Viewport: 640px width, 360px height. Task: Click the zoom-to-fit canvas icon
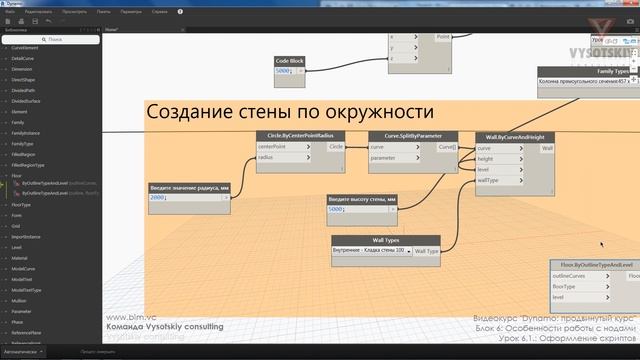[x=634, y=53]
